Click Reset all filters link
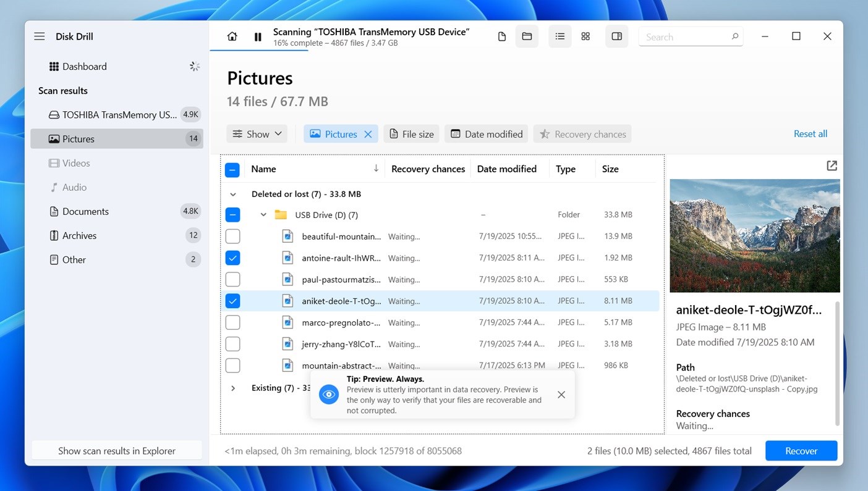 (811, 134)
